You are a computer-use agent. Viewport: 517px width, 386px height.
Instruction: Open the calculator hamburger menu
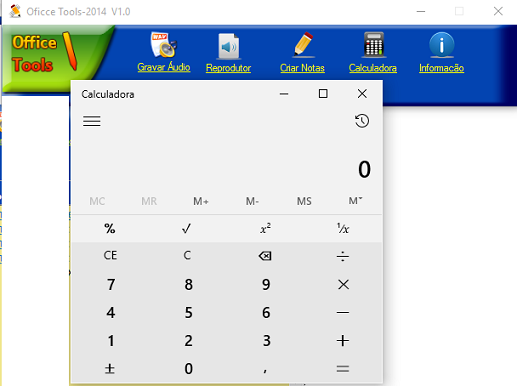pos(92,121)
